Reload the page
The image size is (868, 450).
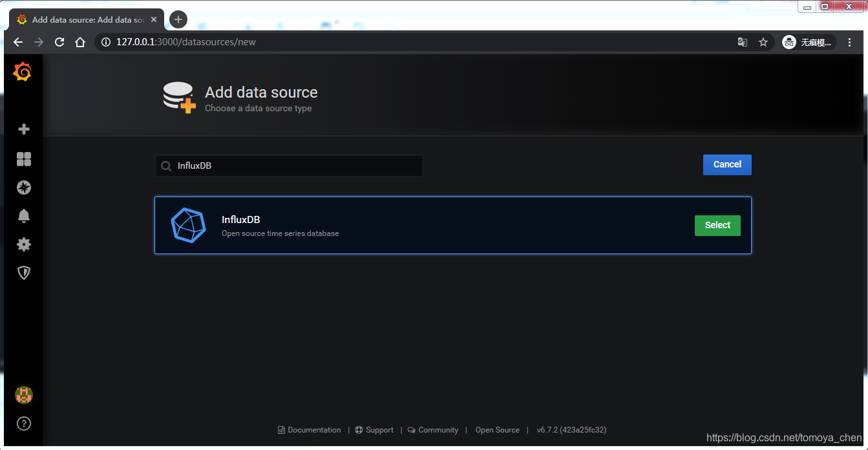[59, 42]
